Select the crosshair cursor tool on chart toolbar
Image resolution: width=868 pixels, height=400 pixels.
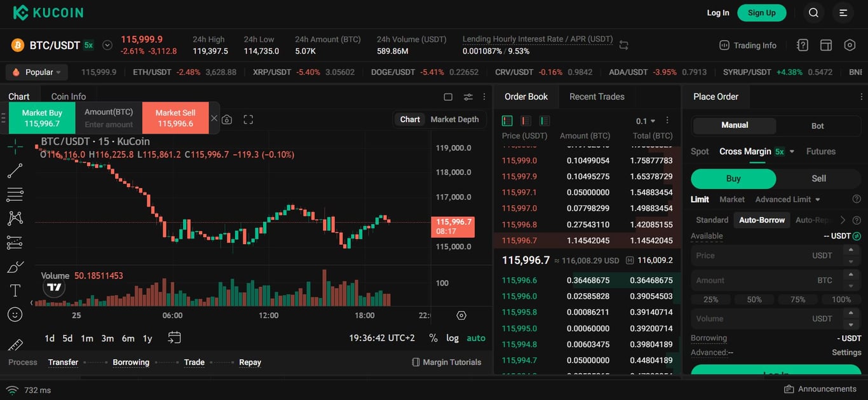14,146
